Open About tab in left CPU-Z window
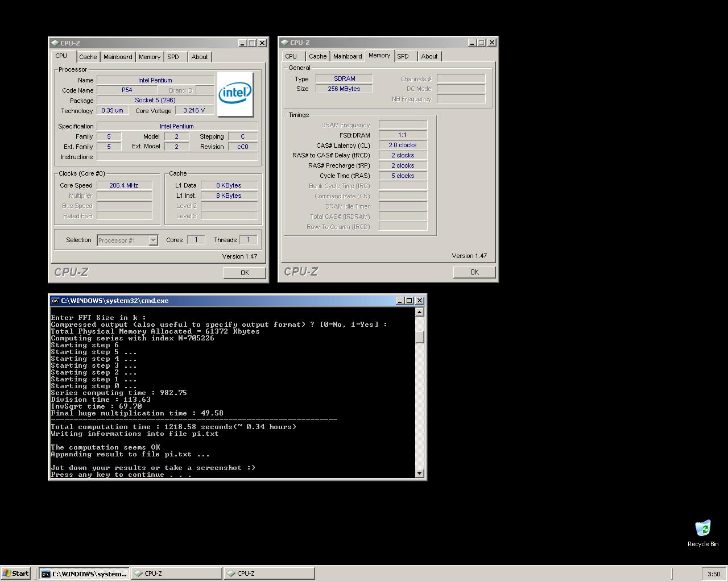The height and width of the screenshot is (582, 728). click(x=200, y=57)
